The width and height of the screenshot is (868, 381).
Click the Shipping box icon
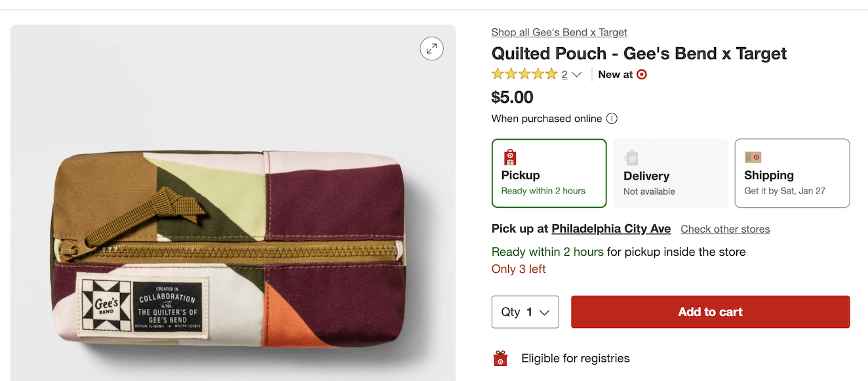(753, 157)
